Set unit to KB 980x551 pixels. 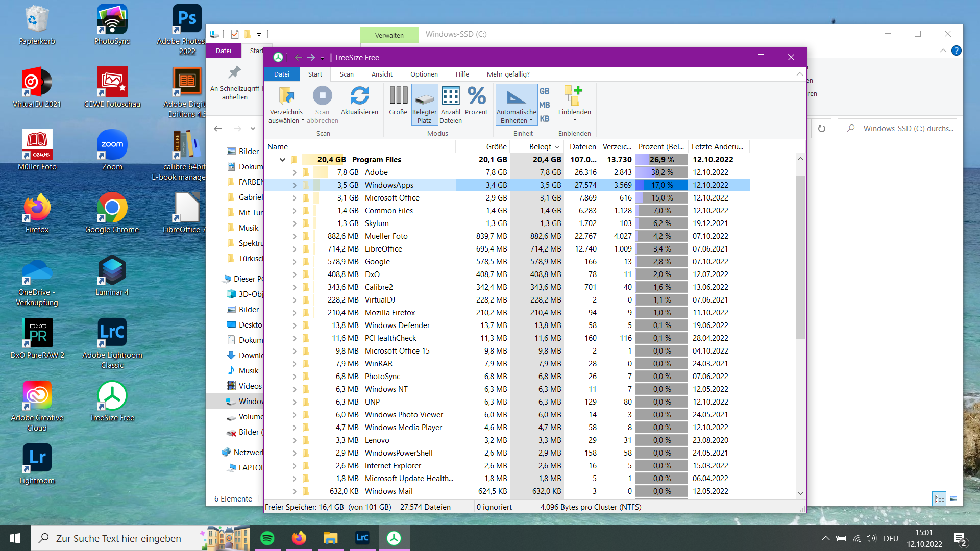tap(544, 119)
